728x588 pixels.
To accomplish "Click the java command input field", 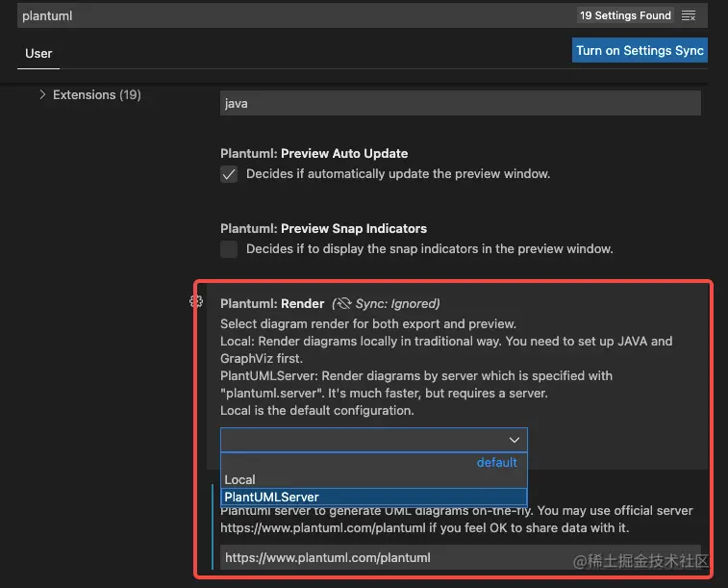I will point(460,103).
